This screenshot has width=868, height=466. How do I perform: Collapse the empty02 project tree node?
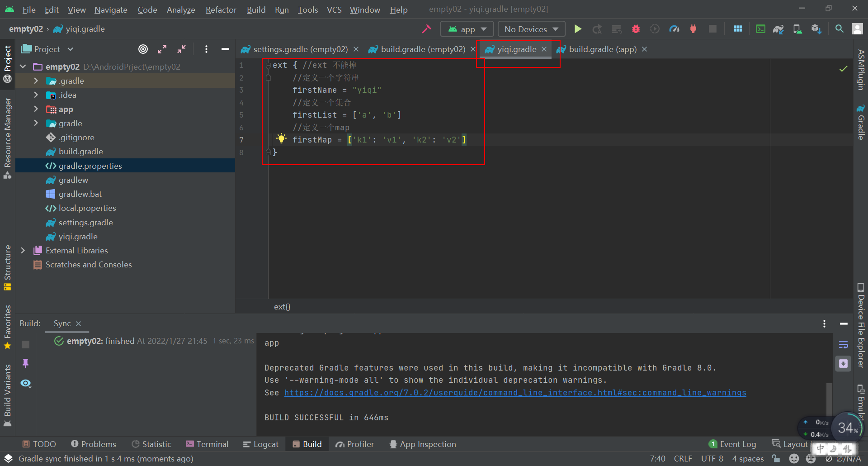coord(23,66)
